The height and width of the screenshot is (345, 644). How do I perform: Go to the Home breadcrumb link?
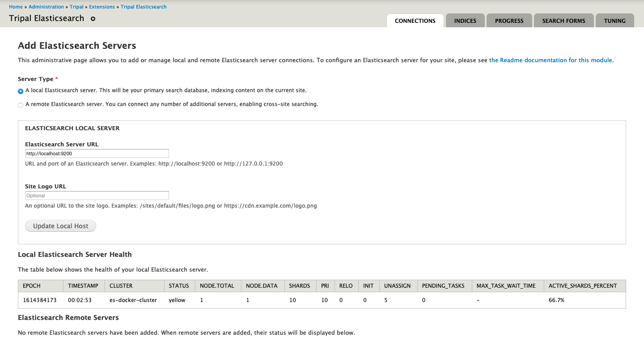pyautogui.click(x=16, y=7)
